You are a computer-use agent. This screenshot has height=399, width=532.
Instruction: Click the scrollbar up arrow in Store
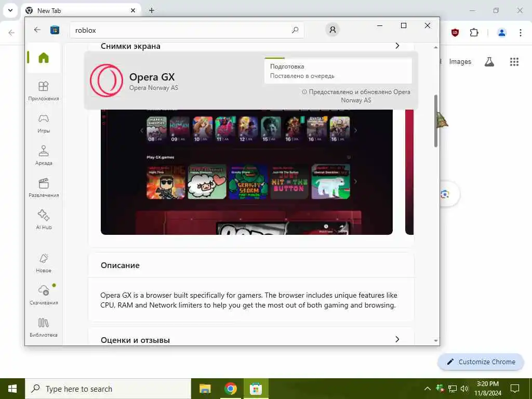point(436,47)
